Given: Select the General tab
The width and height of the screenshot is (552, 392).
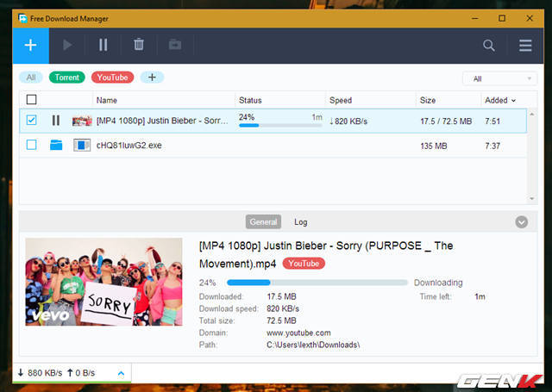Looking at the screenshot, I should point(263,222).
